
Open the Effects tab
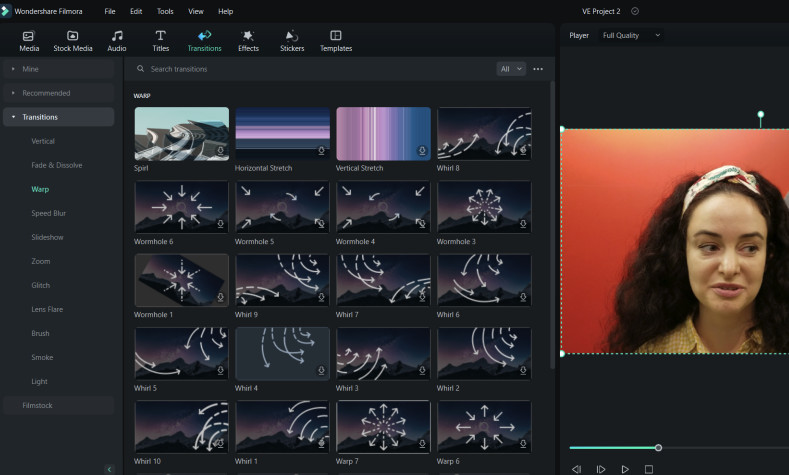[x=248, y=41]
